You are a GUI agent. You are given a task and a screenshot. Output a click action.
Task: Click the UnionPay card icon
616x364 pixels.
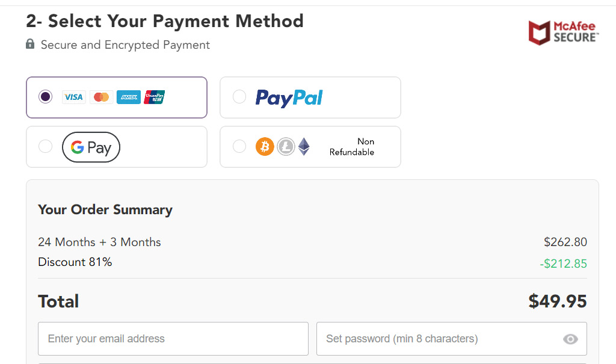[154, 97]
